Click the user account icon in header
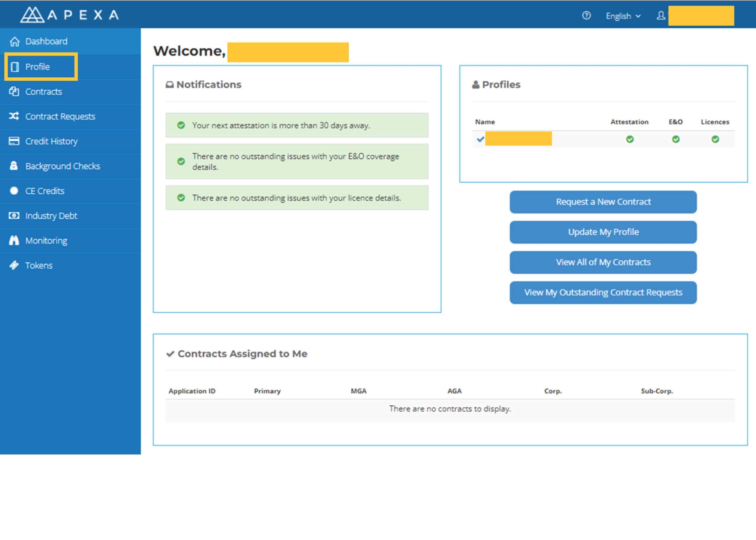This screenshot has width=756, height=540. click(661, 16)
